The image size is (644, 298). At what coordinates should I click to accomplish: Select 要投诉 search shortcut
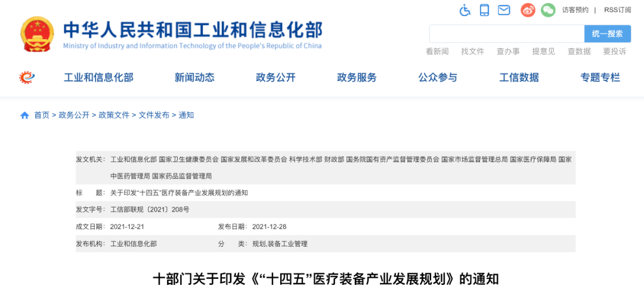[614, 51]
